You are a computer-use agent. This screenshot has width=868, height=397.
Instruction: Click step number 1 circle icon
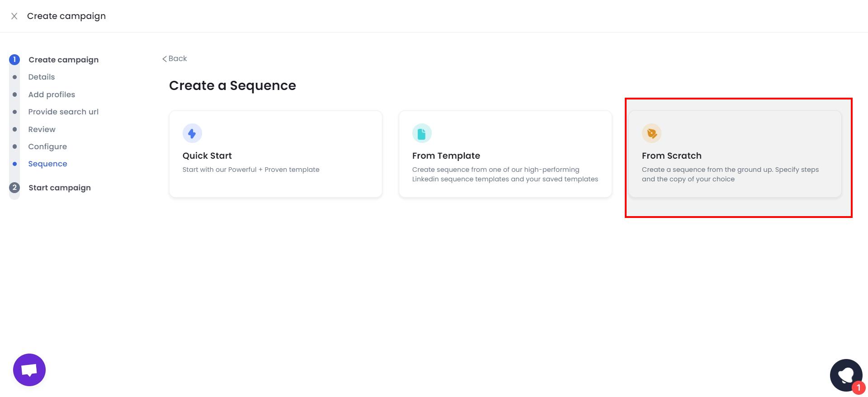[14, 60]
